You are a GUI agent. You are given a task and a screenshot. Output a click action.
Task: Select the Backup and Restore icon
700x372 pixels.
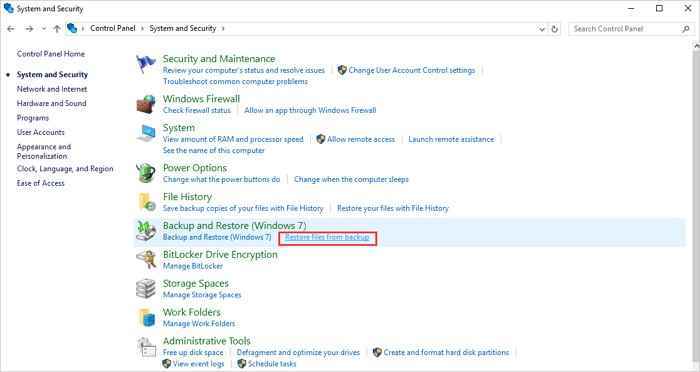tap(146, 231)
